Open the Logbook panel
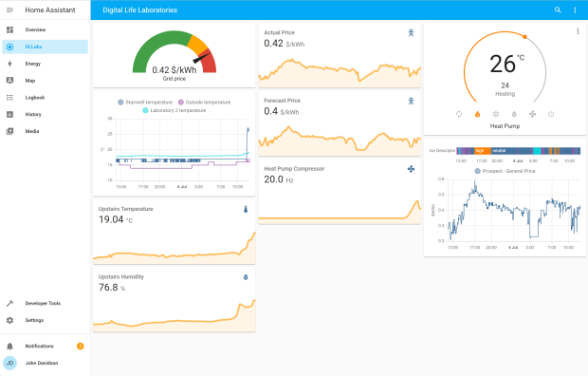The height and width of the screenshot is (376, 588). pyautogui.click(x=45, y=97)
